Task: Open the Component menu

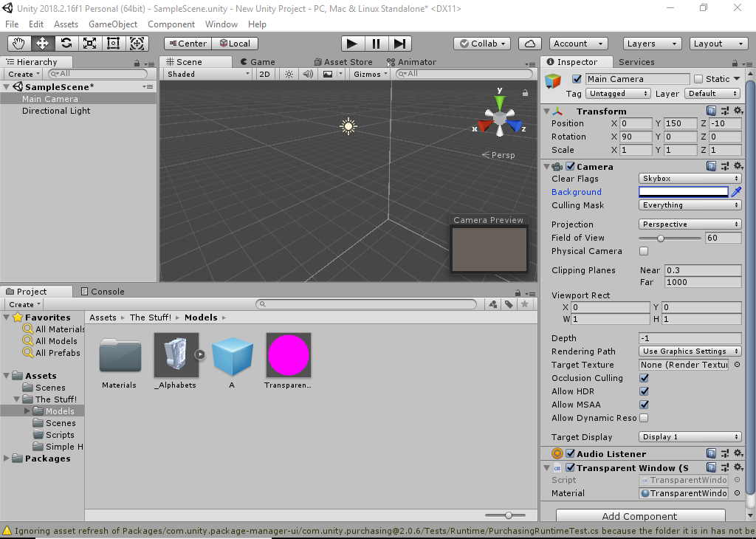Action: [171, 24]
